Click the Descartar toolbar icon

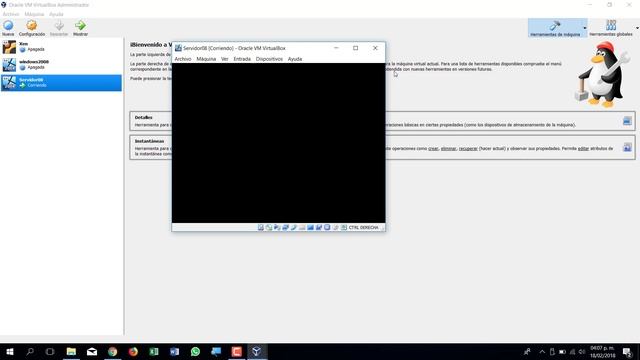(x=59, y=28)
